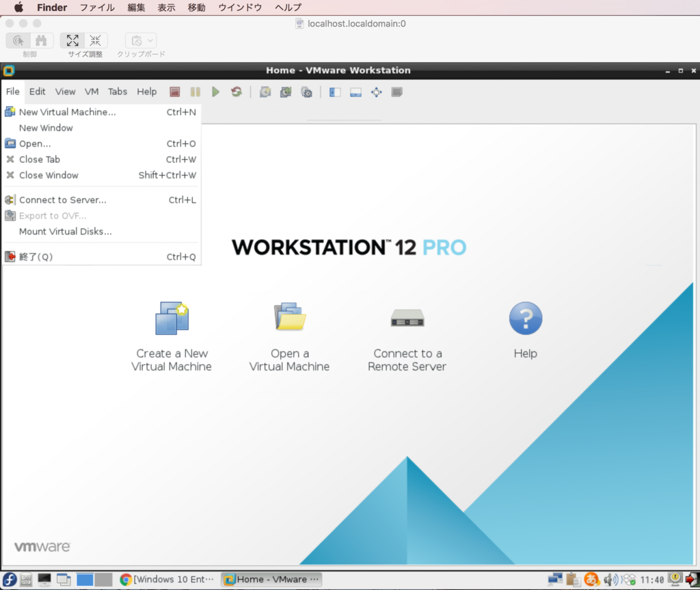
Task: Open the ファイル menu in macOS menubar
Action: pos(97,7)
